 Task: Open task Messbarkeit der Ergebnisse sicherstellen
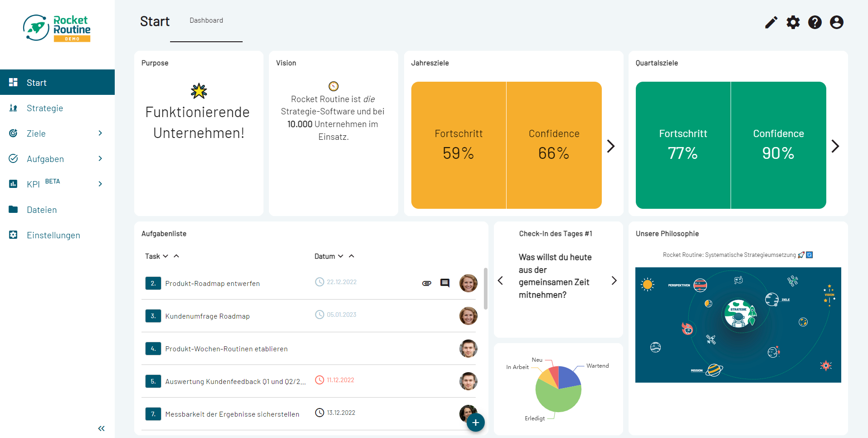(232, 414)
